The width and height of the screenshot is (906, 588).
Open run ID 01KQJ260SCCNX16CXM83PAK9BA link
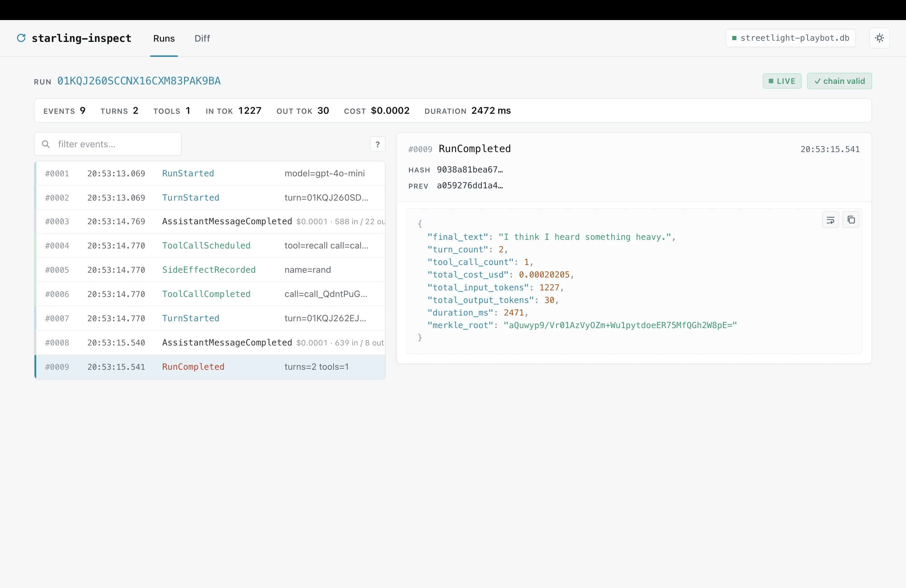[139, 81]
